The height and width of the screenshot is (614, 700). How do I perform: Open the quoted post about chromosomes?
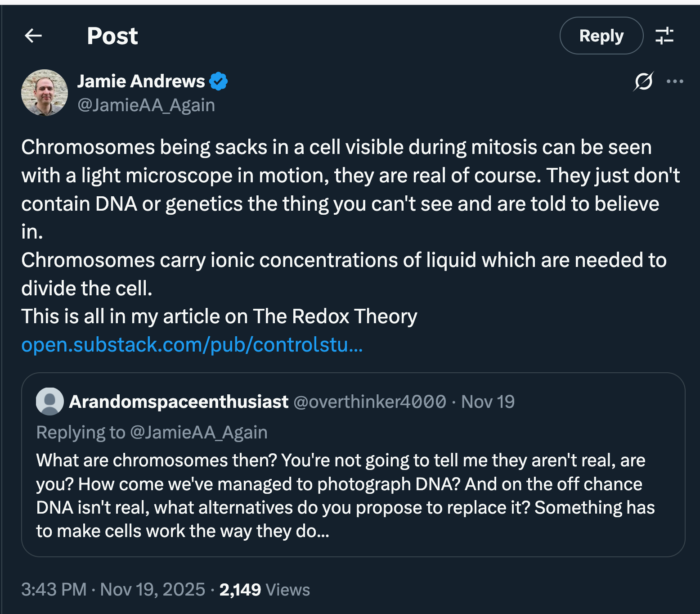(x=346, y=495)
